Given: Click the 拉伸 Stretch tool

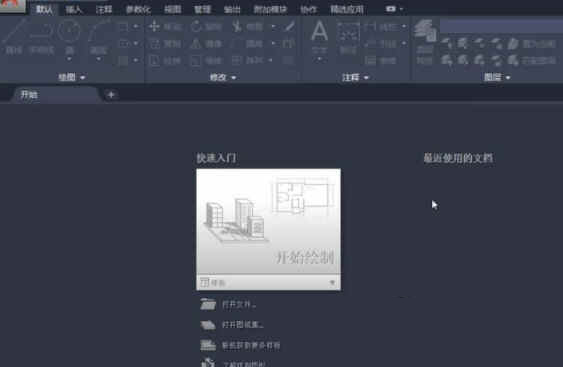Looking at the screenshot, I should (166, 61).
